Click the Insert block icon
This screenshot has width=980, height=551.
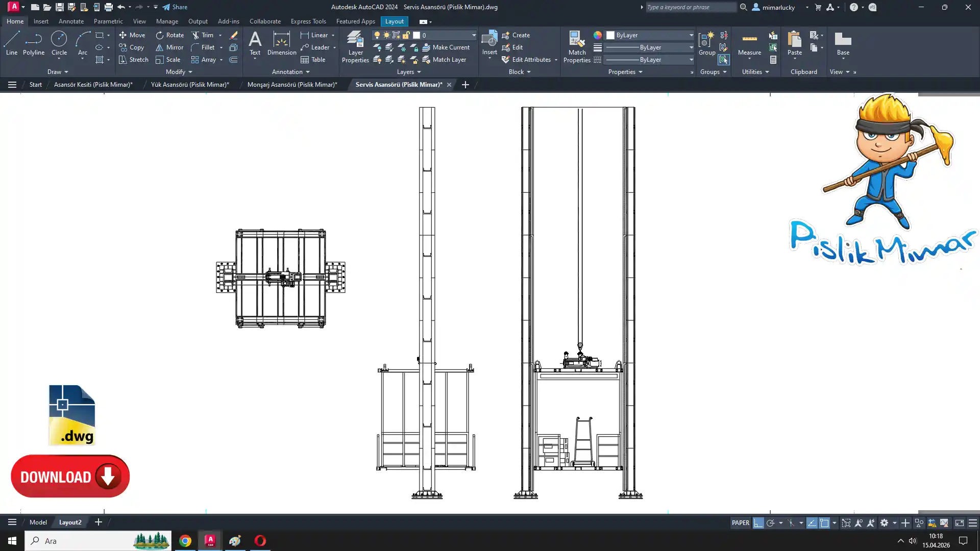(x=489, y=41)
